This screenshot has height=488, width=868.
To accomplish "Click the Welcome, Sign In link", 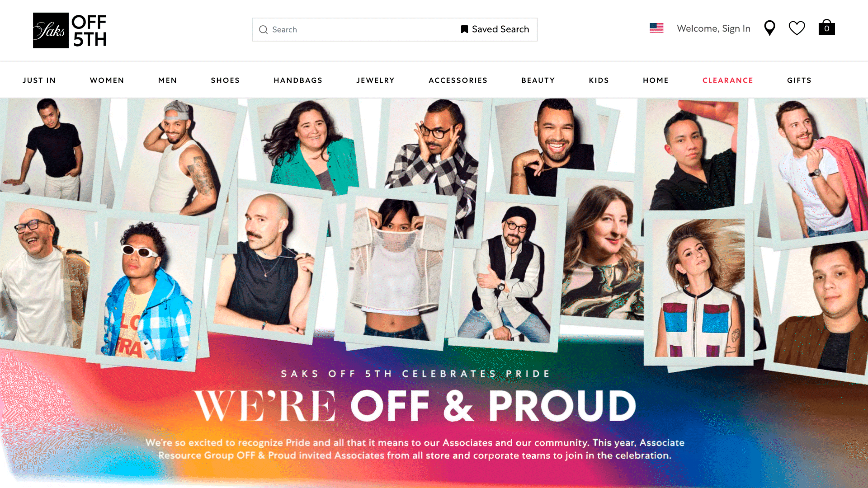I will (713, 28).
